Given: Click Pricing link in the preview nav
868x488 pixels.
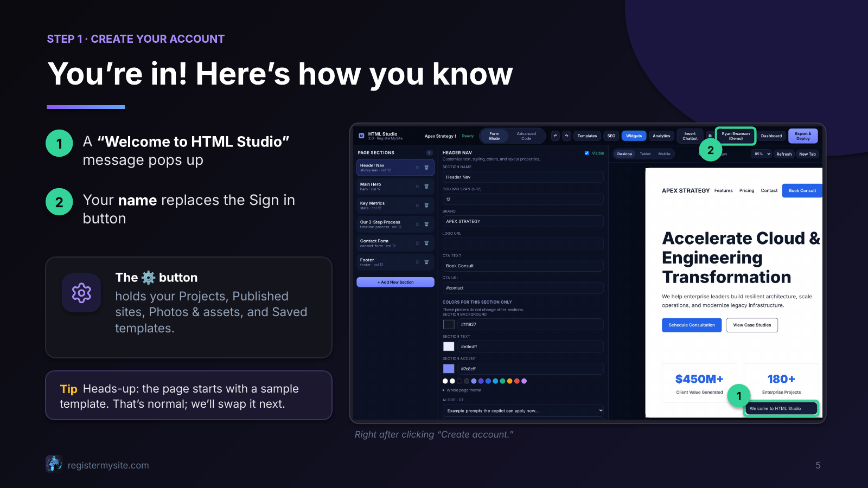Looking at the screenshot, I should pos(746,190).
